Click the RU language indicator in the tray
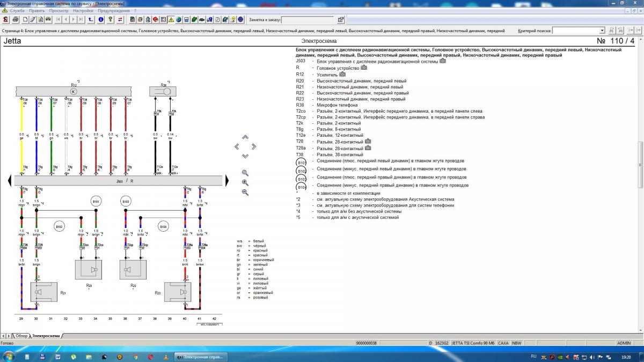Image resolution: width=644 pixels, height=362 pixels. click(533, 356)
